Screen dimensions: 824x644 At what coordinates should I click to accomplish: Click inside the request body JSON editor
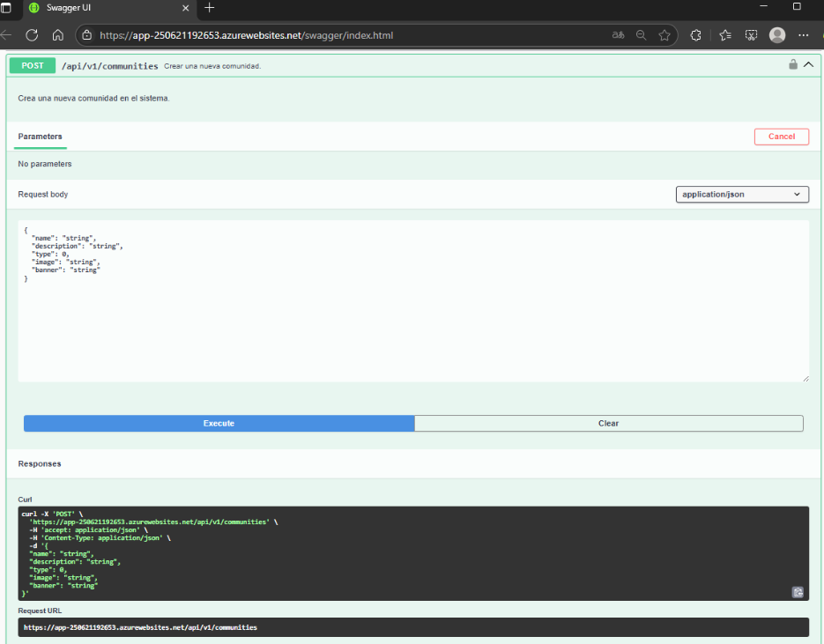[x=413, y=301]
